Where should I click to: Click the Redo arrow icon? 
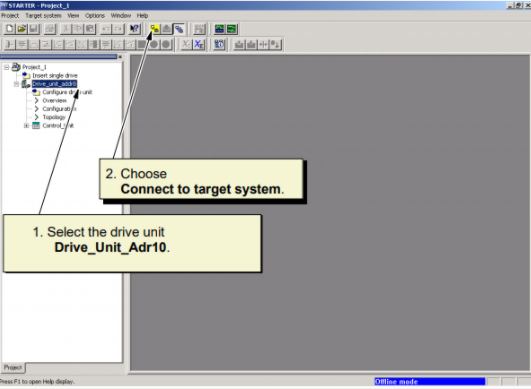coord(119,29)
